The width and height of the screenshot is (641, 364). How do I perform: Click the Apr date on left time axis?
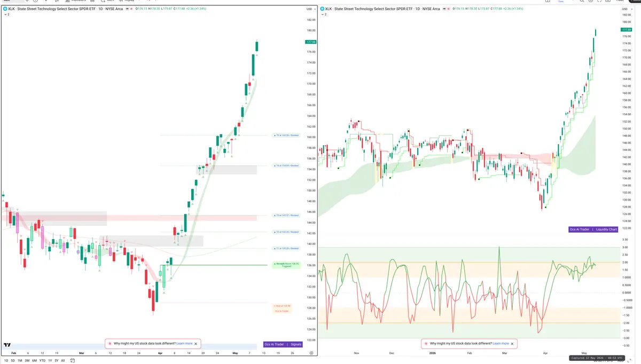point(160,353)
